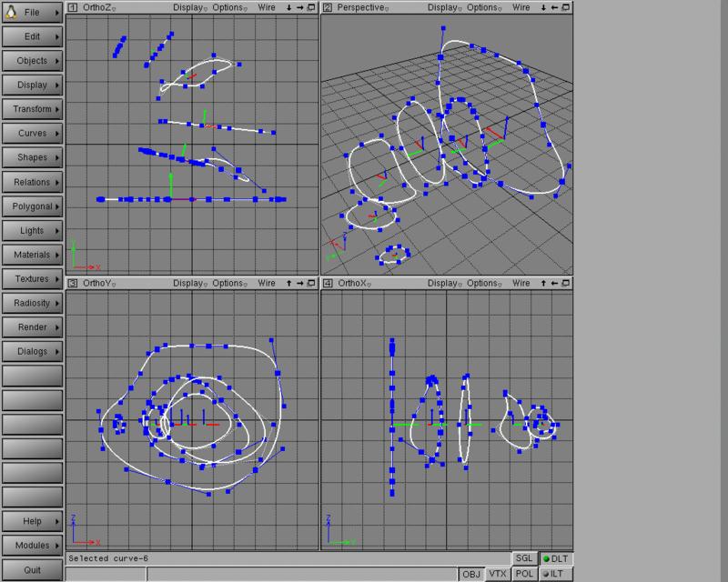The width and height of the screenshot is (728, 582).
Task: Open Options dropdown in OrthoZ viewport header
Action: [229, 7]
